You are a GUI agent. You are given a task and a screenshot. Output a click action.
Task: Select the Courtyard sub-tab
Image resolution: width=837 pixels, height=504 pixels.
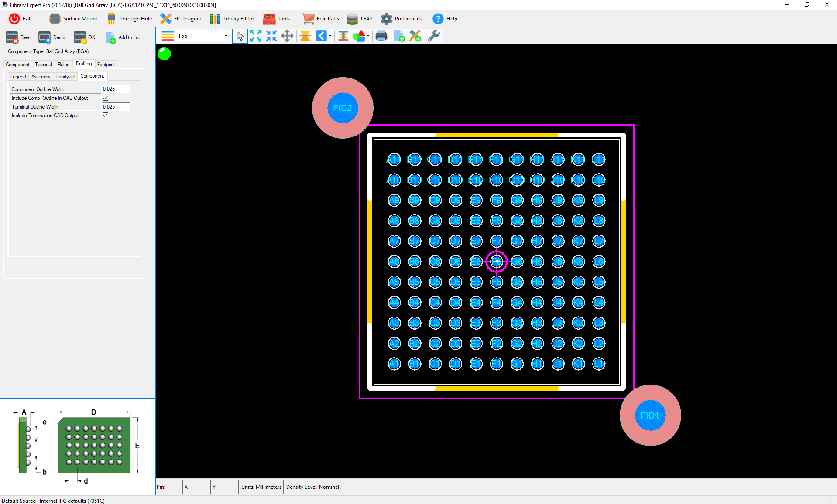point(65,76)
